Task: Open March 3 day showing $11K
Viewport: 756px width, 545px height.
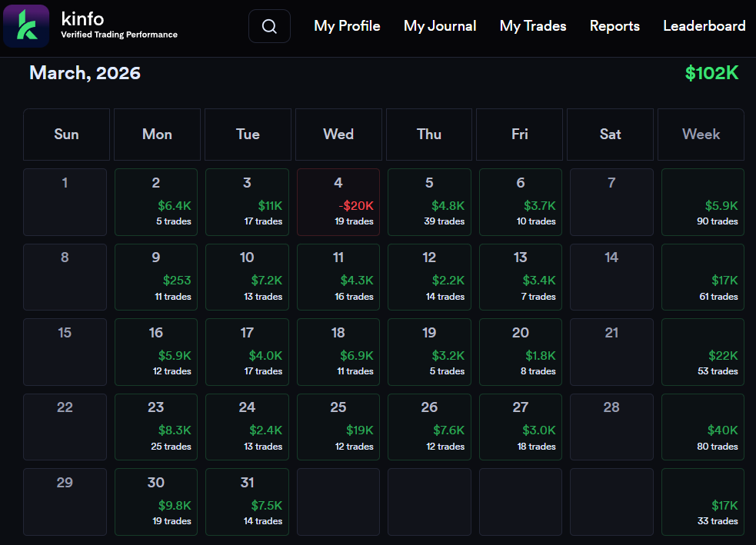Action: coord(248,202)
